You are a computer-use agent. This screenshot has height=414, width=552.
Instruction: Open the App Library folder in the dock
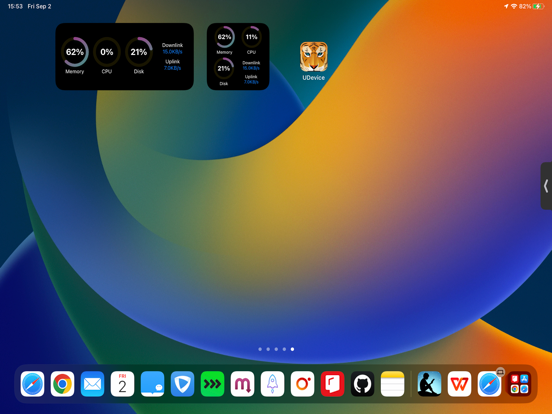pos(519,384)
